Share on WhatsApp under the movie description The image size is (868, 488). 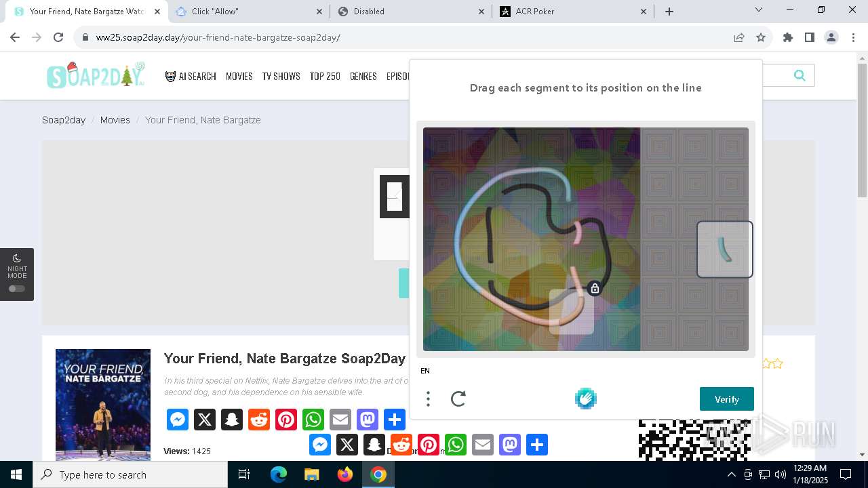click(x=313, y=420)
